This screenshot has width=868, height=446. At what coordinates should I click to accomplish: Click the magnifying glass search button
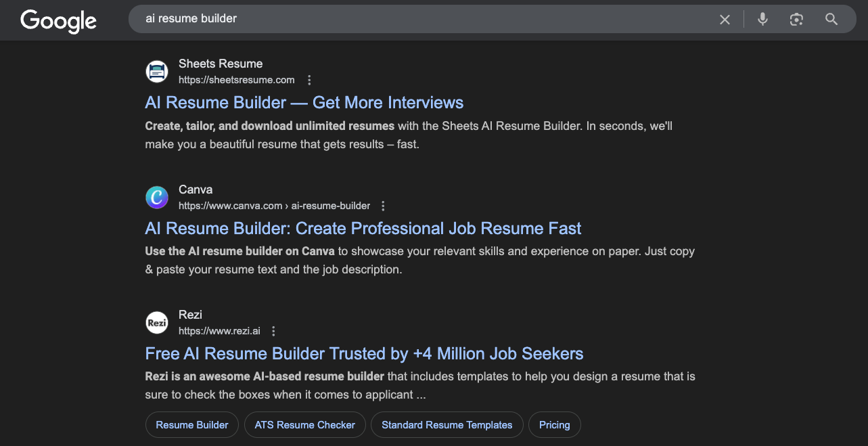[x=831, y=19]
